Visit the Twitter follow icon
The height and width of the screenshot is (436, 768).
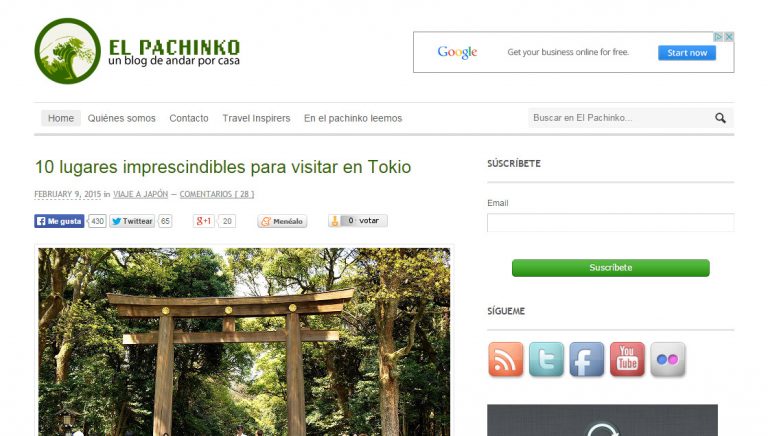click(x=546, y=360)
